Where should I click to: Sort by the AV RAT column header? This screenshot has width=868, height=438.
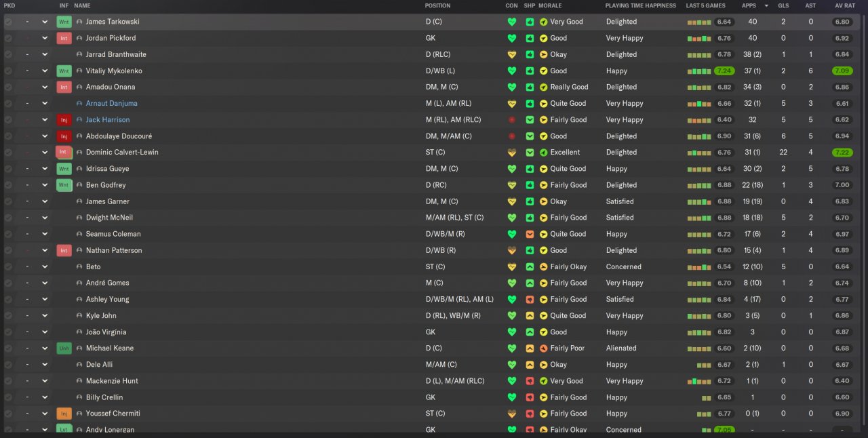pyautogui.click(x=845, y=5)
